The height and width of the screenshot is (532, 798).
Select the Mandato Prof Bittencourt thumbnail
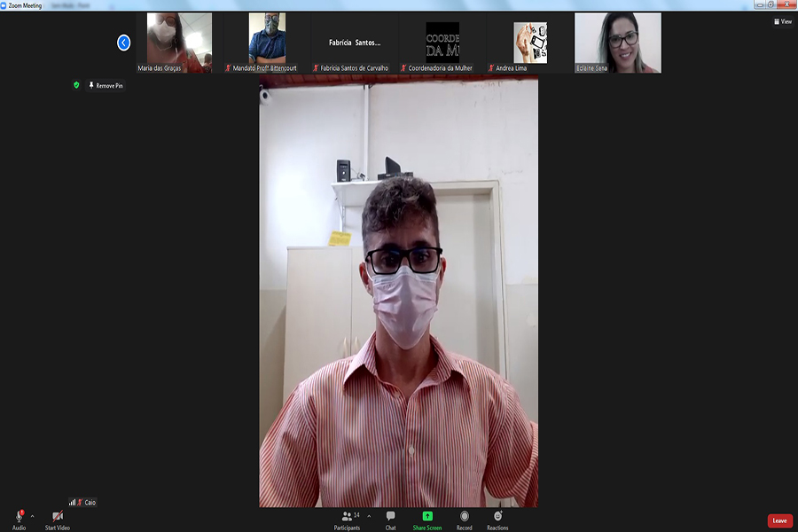click(267, 42)
